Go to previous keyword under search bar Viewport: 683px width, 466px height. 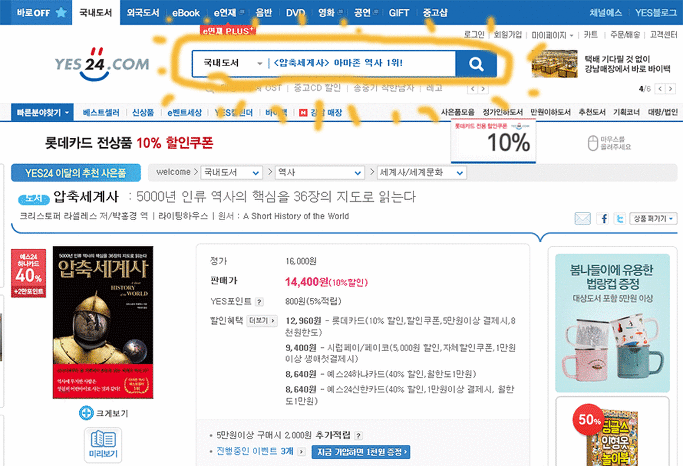pyautogui.click(x=473, y=89)
